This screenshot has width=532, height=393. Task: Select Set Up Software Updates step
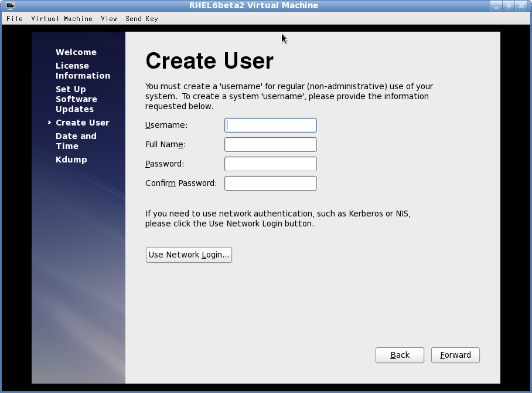click(x=76, y=99)
